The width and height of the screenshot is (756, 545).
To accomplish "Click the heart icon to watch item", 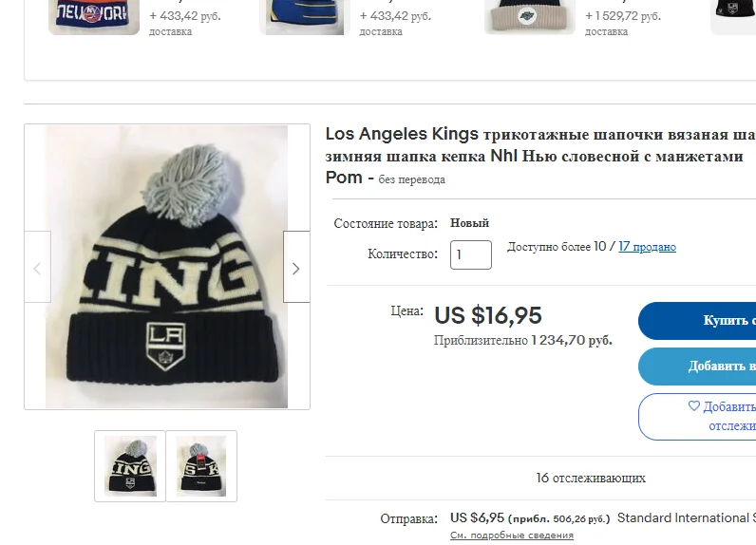I will click(x=693, y=406).
